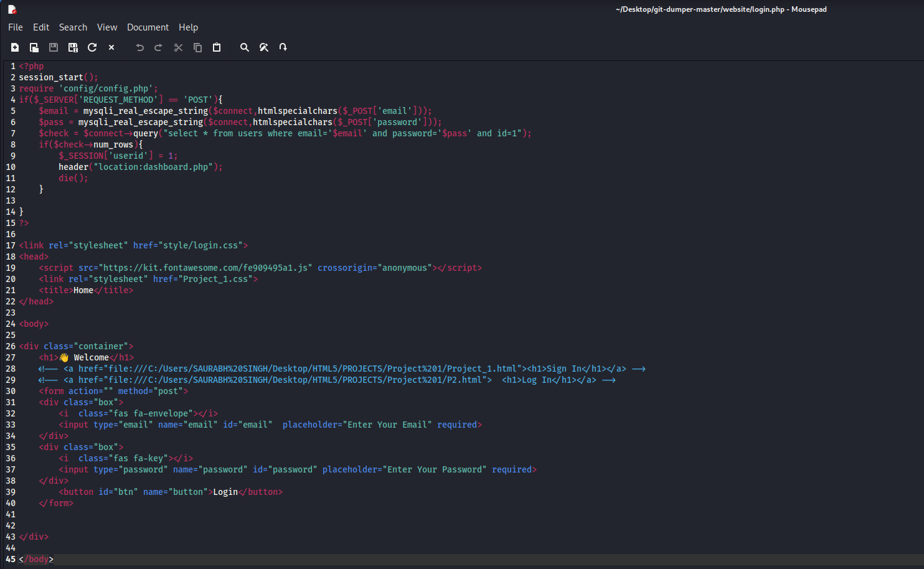924x569 pixels.
Task: Click the Undo arrow icon
Action: [139, 47]
